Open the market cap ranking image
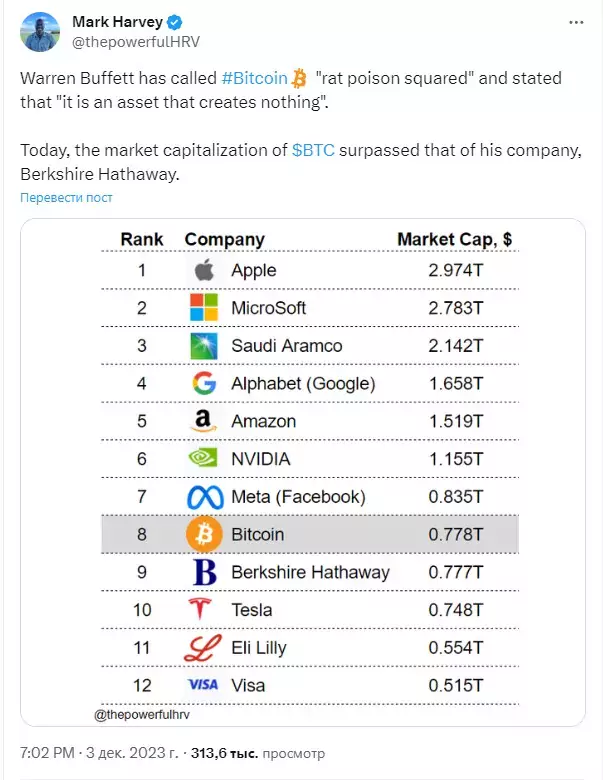Screen dimensions: 603x780 pyautogui.click(x=302, y=472)
